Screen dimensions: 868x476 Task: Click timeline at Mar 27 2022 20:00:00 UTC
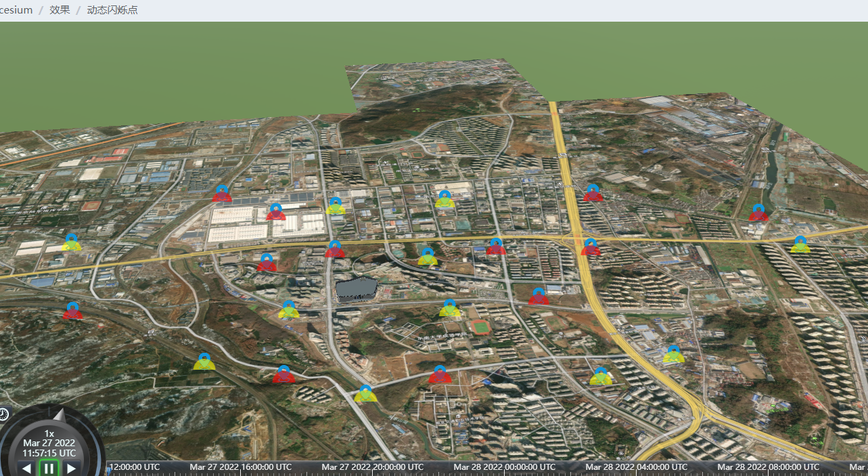click(x=372, y=467)
